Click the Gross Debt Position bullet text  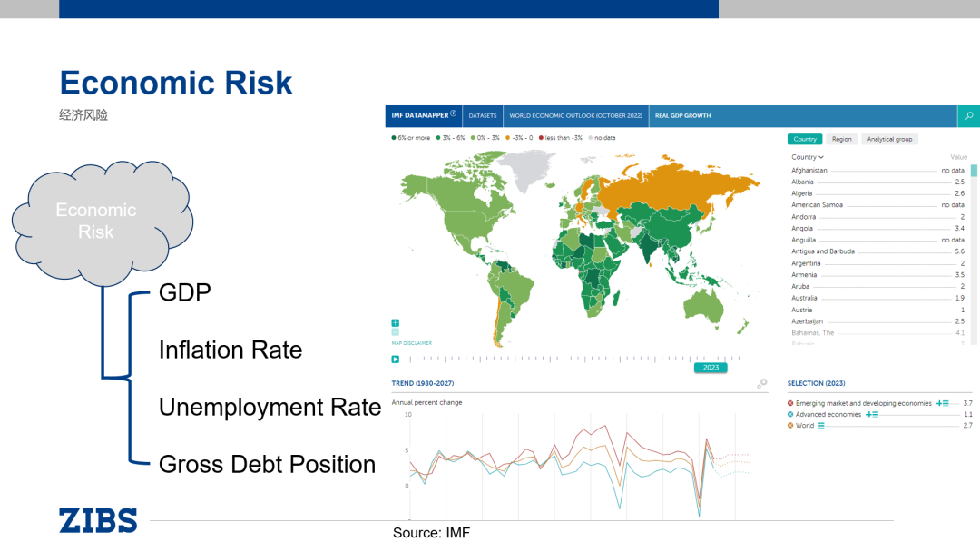pos(267,465)
